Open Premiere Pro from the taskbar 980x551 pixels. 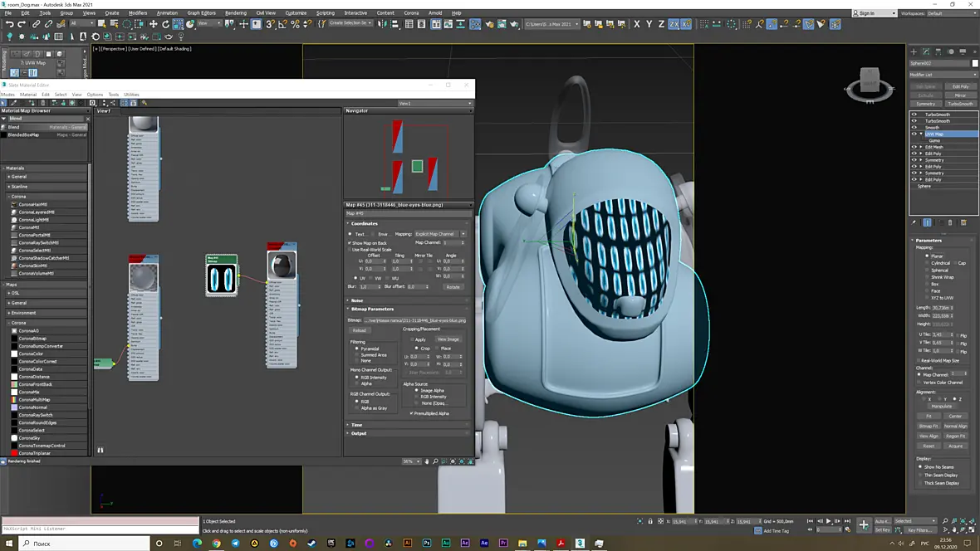tap(503, 544)
